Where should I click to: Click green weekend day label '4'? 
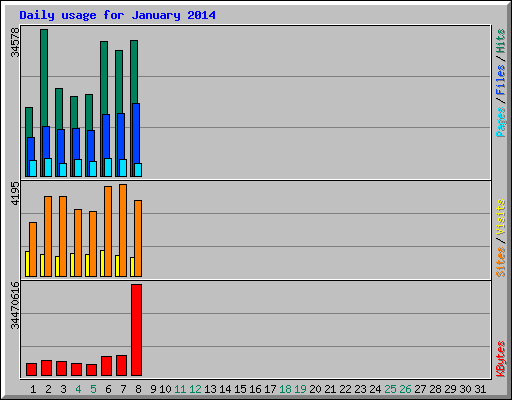78,389
